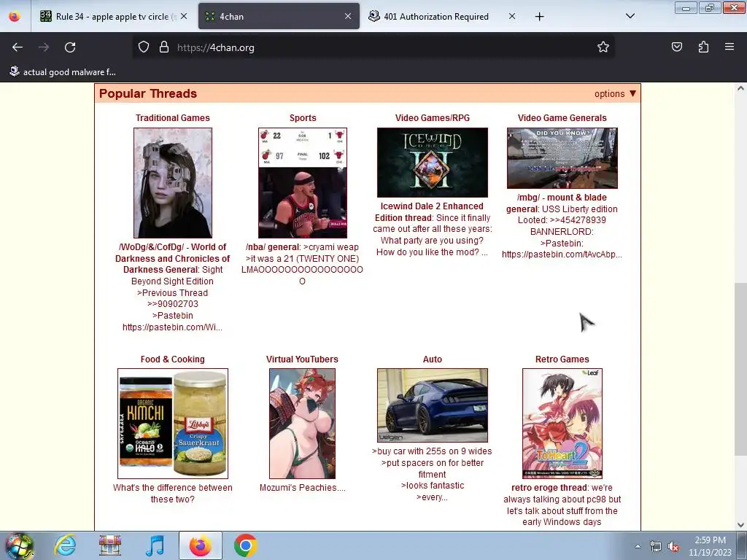The height and width of the screenshot is (560, 747).
Task: Open the Video Games/RPG board link
Action: tap(432, 118)
